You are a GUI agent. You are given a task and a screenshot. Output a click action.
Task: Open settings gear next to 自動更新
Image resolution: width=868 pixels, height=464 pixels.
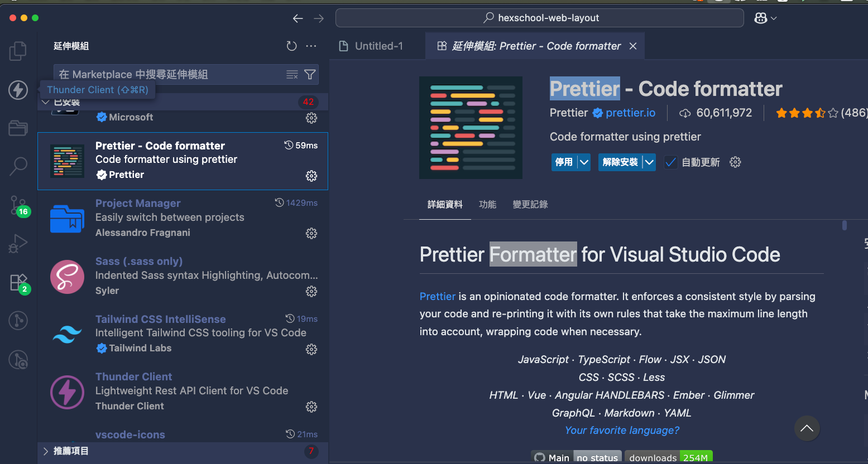click(735, 162)
